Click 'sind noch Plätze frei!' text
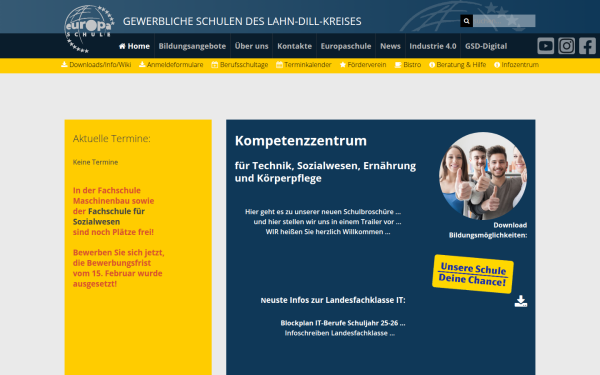 [x=113, y=232]
